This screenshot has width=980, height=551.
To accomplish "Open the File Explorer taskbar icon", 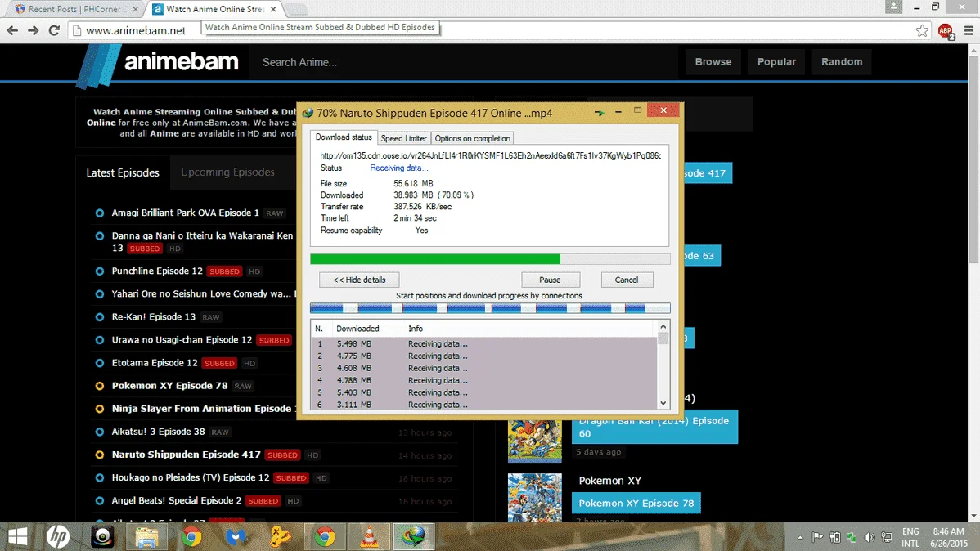I will [x=147, y=536].
